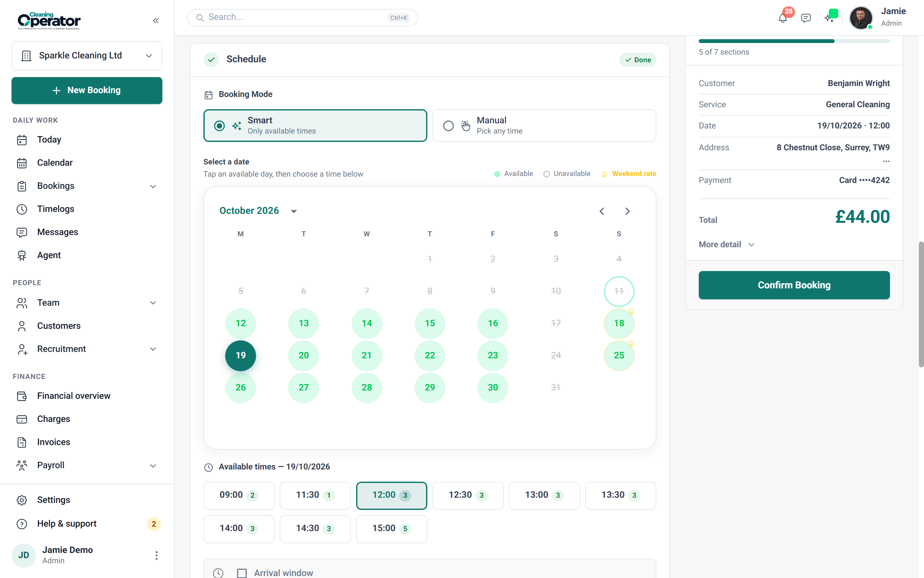
Task: Enable the Arrival window checkbox
Action: point(242,573)
